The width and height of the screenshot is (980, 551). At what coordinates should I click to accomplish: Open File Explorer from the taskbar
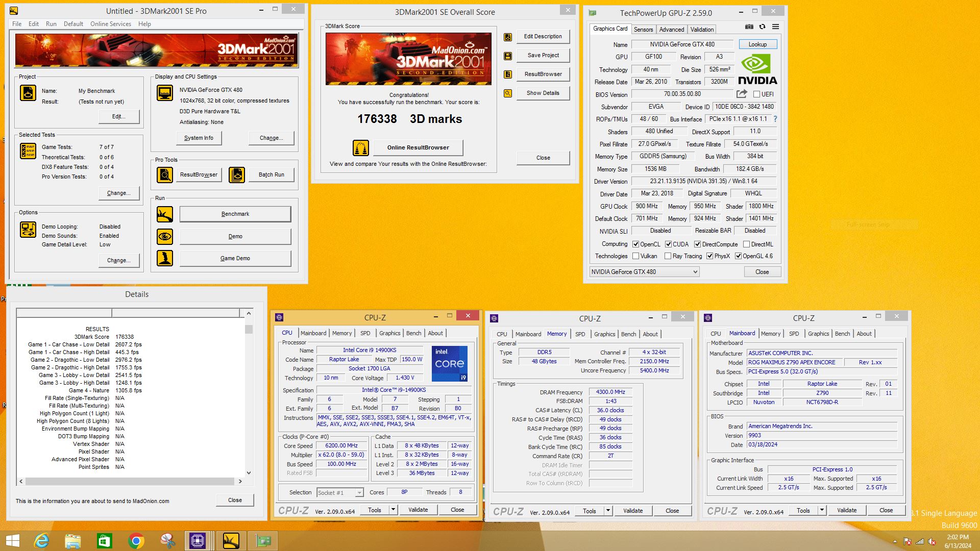click(73, 541)
